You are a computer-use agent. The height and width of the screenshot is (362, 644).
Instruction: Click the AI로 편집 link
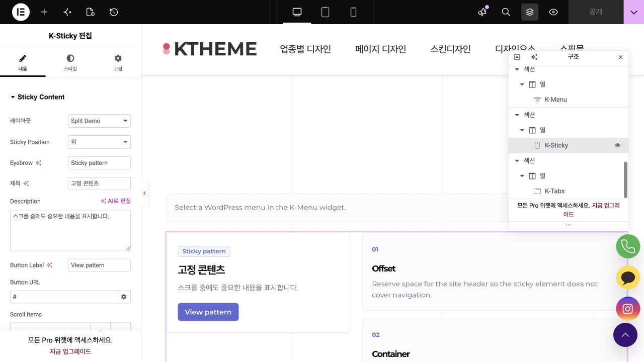coord(116,201)
